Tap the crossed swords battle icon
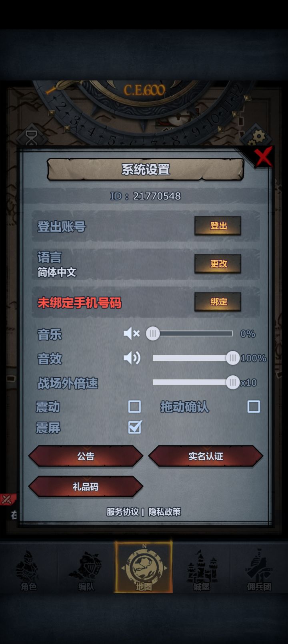 coord(7,499)
